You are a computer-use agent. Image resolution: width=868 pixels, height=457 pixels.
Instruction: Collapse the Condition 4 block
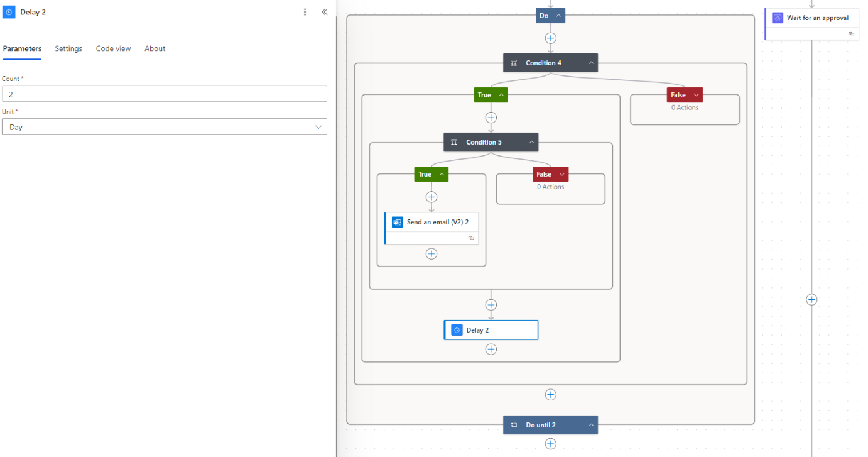[x=590, y=63]
